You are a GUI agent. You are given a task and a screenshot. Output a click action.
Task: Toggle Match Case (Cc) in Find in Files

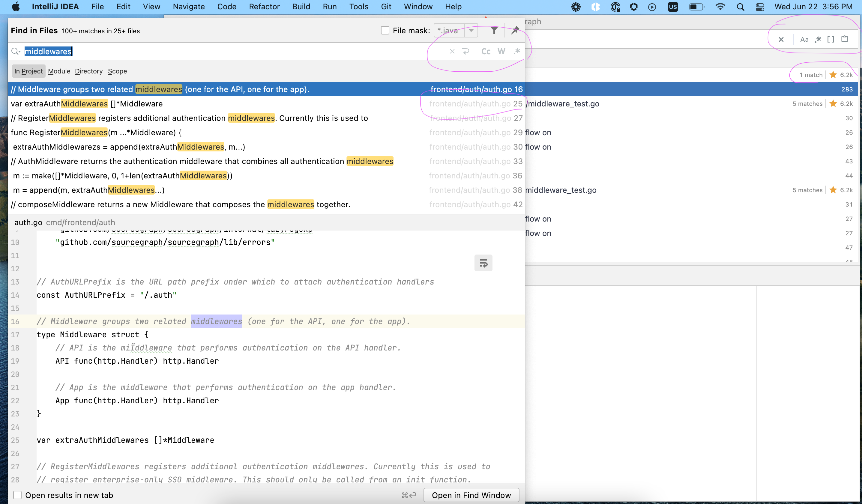point(486,51)
